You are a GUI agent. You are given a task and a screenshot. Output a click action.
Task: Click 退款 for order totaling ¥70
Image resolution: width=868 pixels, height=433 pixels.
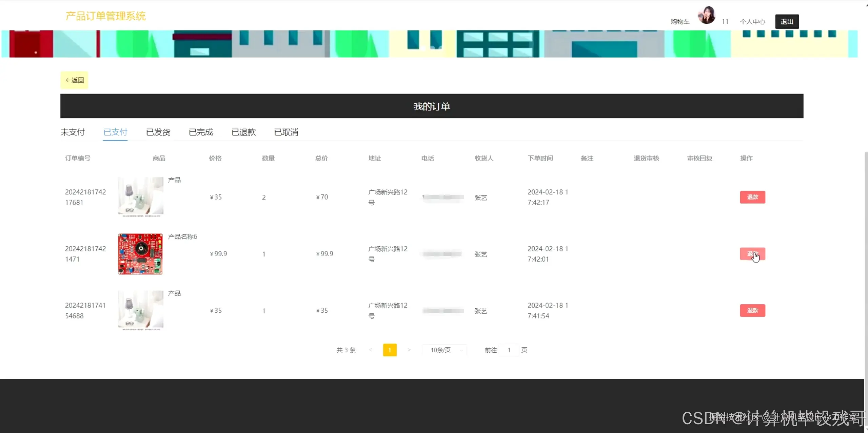click(x=752, y=197)
